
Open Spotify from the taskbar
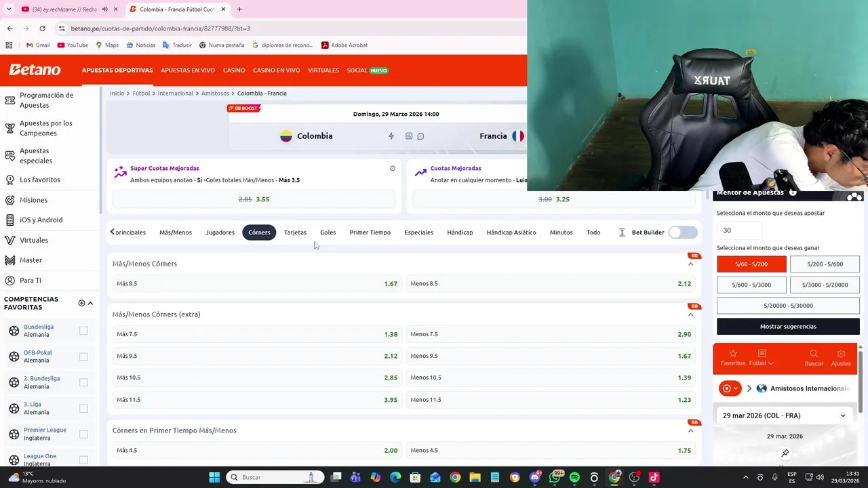(574, 477)
